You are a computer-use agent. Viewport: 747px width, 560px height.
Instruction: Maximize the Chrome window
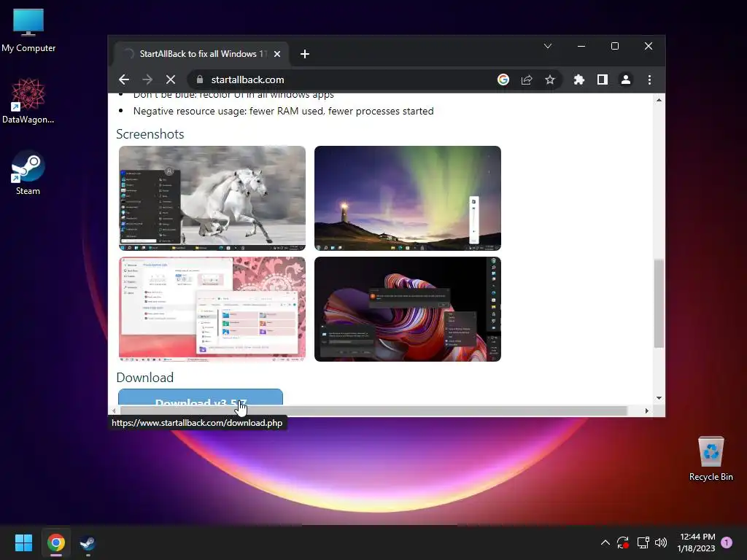614,46
